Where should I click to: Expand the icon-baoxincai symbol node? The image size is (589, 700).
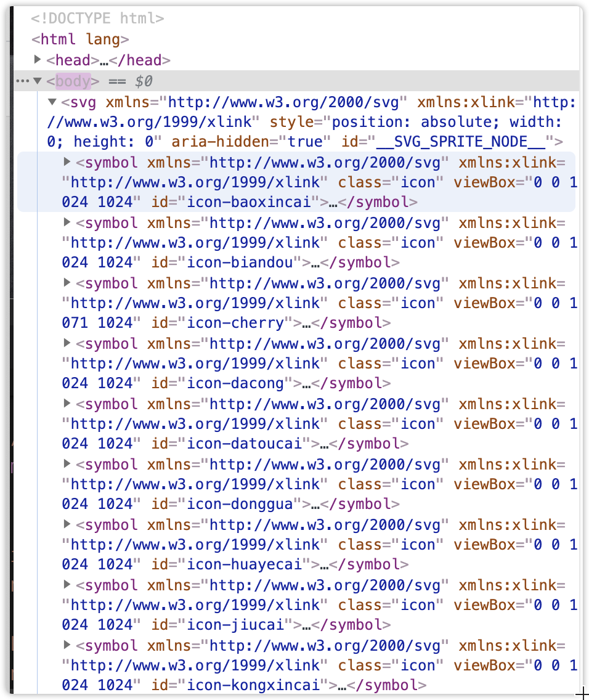[x=66, y=163]
